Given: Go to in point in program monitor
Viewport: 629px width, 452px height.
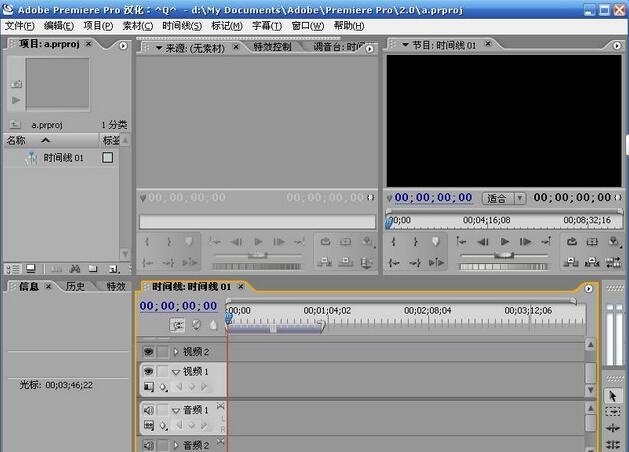Looking at the screenshot, I should pyautogui.click(x=461, y=241).
